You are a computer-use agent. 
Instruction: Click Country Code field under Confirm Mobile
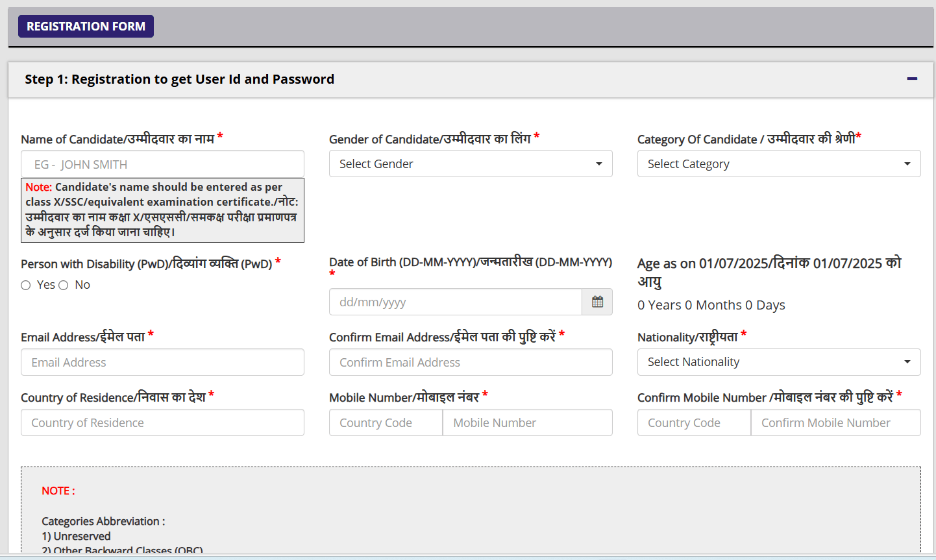tap(694, 422)
